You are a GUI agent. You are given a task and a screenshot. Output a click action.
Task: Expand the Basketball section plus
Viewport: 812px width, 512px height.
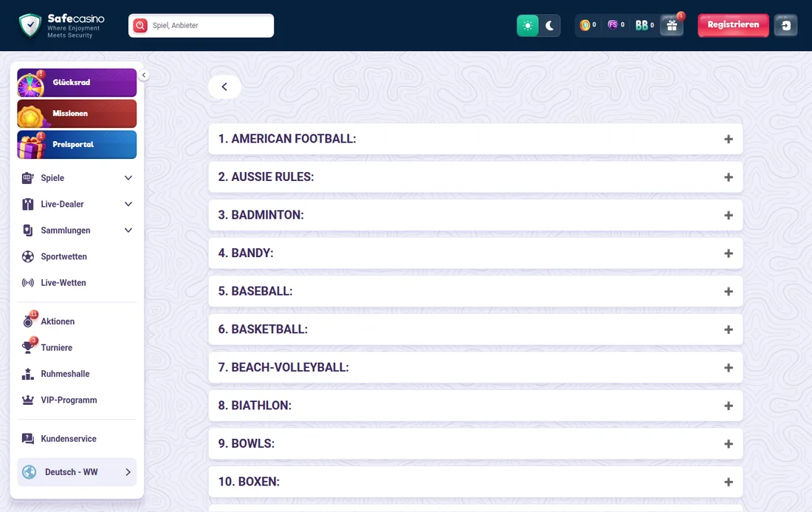[x=729, y=330]
